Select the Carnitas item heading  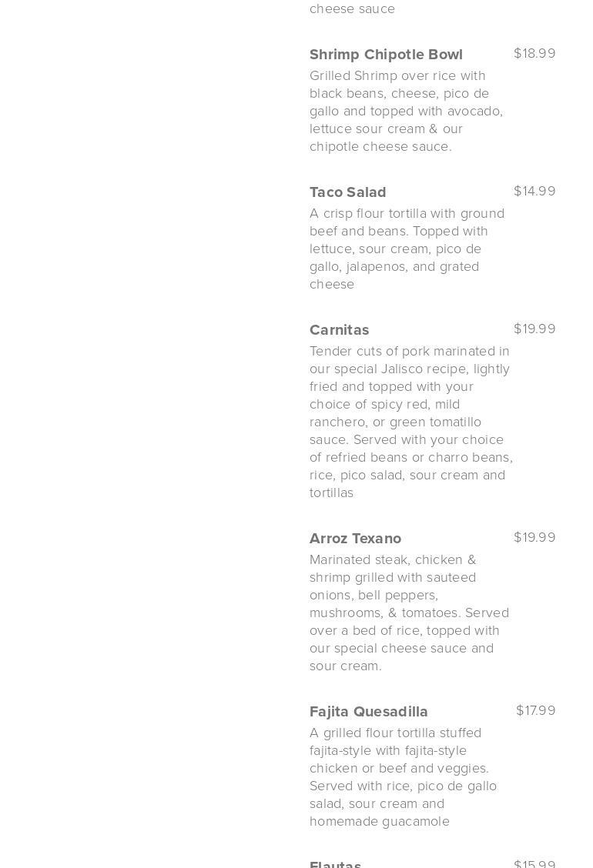(339, 330)
